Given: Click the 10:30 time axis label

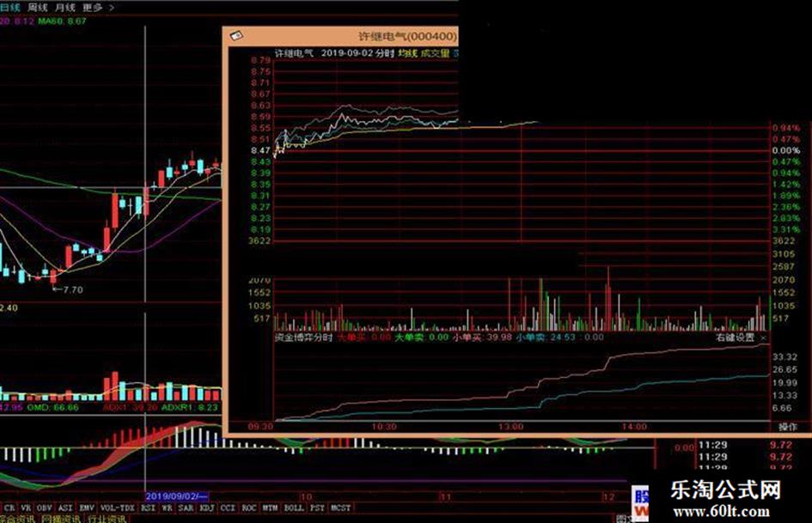Looking at the screenshot, I should point(384,427).
